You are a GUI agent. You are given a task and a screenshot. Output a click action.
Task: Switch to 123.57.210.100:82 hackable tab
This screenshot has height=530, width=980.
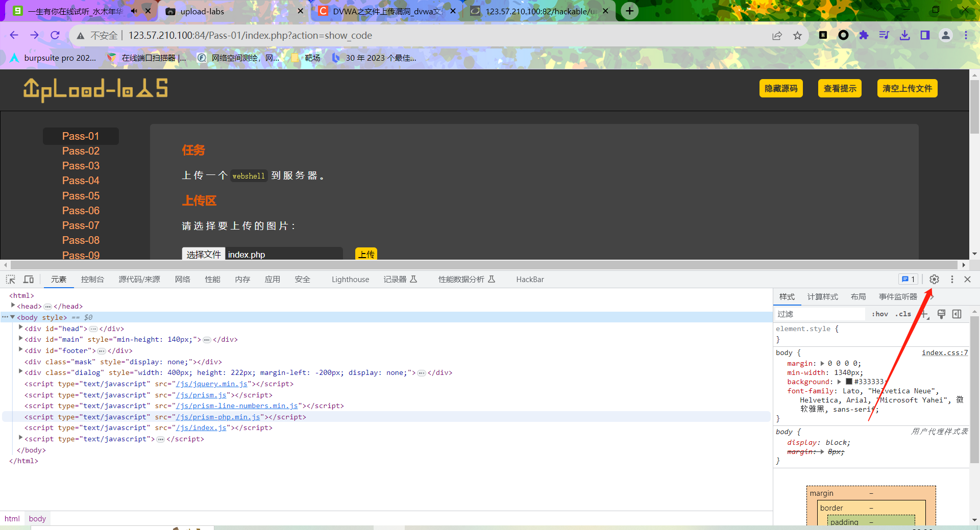coord(539,11)
